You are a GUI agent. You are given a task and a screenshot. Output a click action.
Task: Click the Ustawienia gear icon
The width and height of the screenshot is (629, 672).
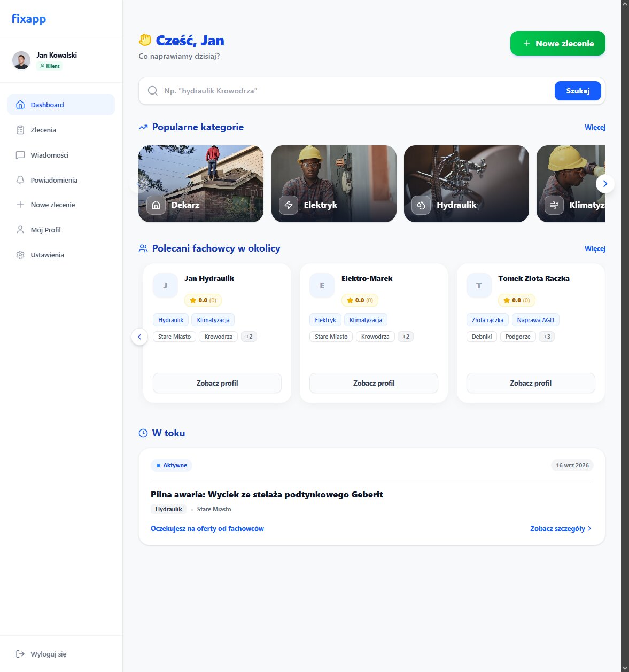click(x=20, y=255)
